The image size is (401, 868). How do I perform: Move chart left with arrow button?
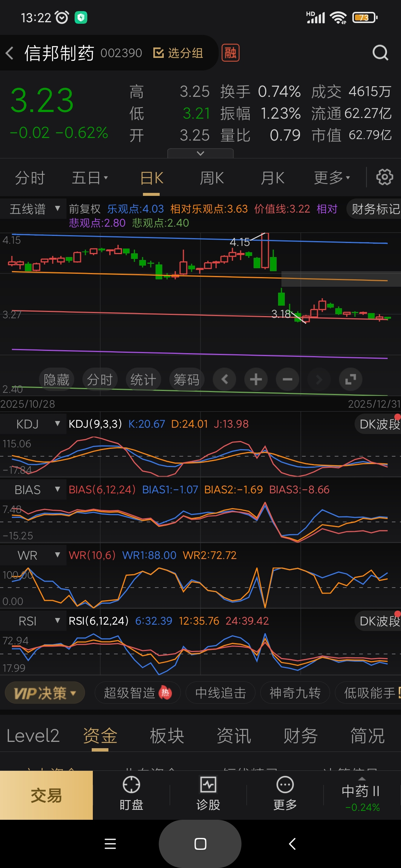tap(224, 379)
